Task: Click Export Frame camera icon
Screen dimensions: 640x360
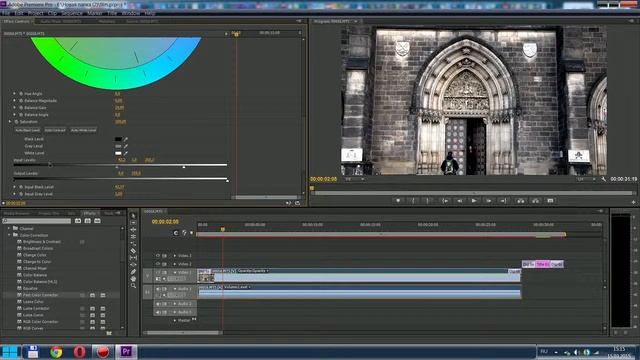Action: 550,200
